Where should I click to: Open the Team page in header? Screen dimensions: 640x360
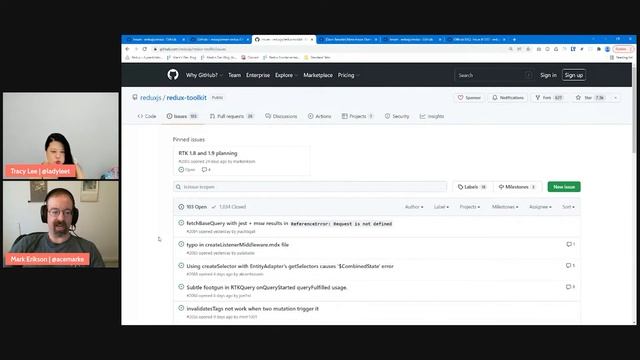tap(234, 75)
